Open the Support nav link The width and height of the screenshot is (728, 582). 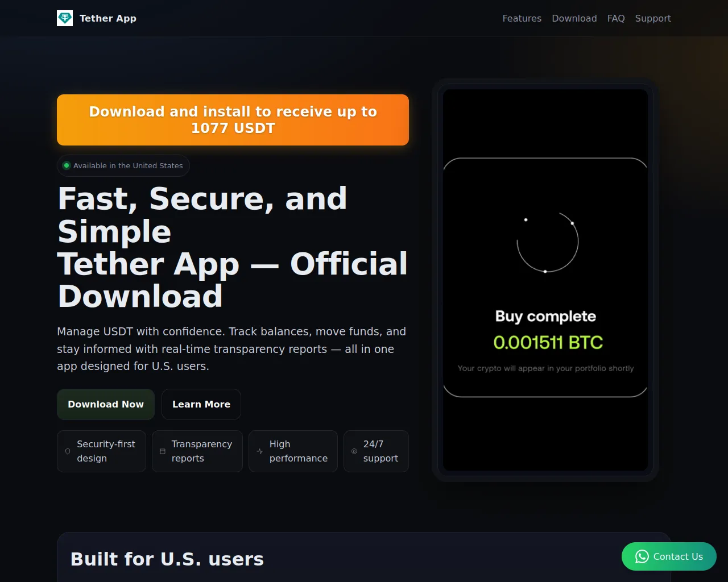point(653,18)
